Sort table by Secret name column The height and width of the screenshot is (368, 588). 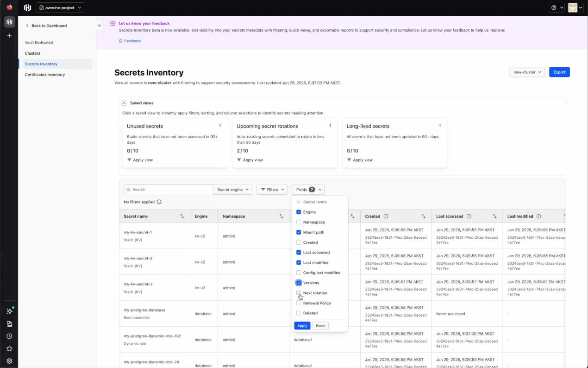tap(182, 216)
